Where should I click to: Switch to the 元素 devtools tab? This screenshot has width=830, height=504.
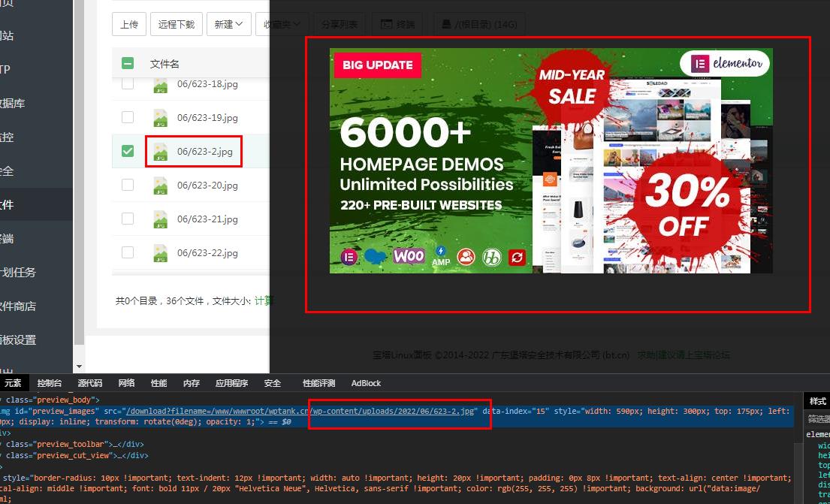pos(14,383)
